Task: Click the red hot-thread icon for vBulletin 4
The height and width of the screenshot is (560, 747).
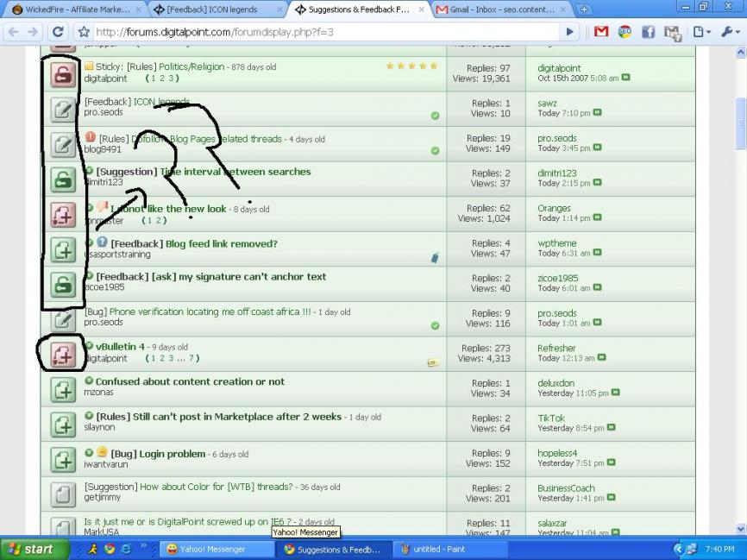Action: [63, 354]
